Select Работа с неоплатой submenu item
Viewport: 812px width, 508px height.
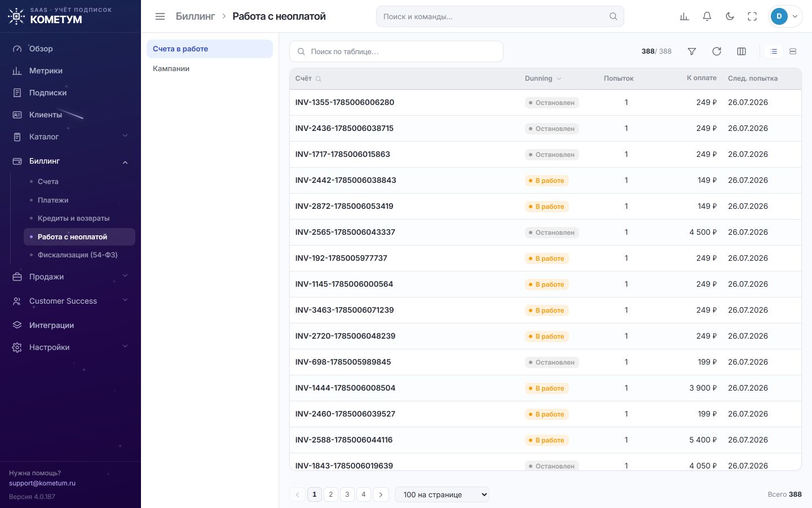(x=80, y=237)
